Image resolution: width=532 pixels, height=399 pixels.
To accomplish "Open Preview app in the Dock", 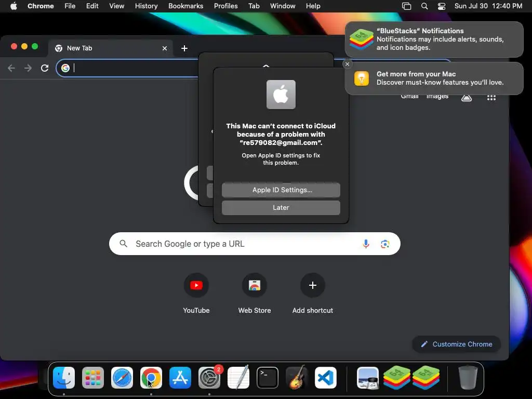I will (368, 378).
